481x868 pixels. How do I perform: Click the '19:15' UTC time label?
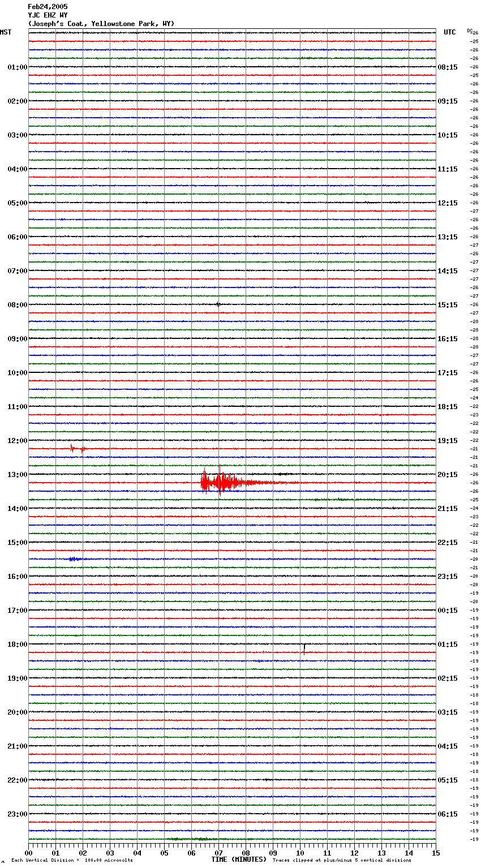tap(448, 441)
